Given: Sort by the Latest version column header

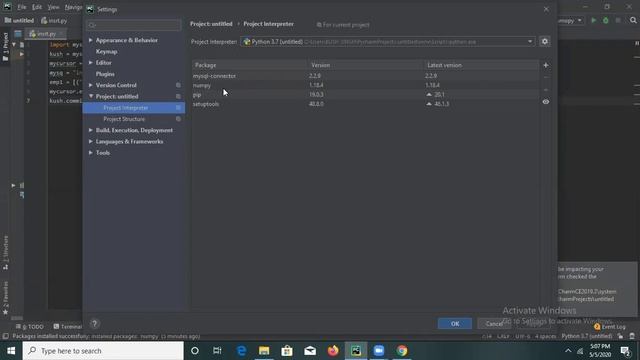Looking at the screenshot, I should pos(482,65).
